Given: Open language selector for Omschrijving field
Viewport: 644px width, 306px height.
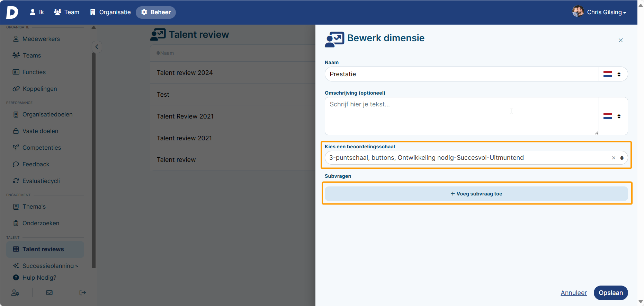Looking at the screenshot, I should (x=613, y=116).
